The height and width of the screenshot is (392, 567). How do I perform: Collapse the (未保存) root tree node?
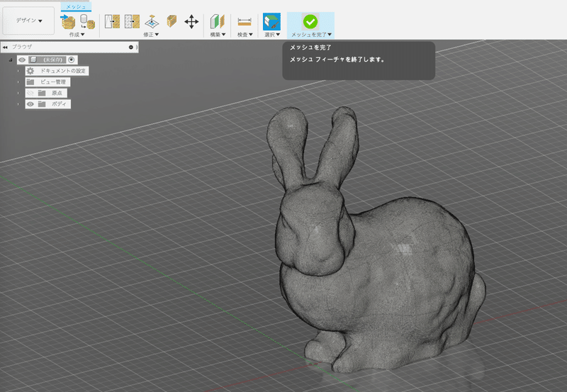tap(11, 60)
